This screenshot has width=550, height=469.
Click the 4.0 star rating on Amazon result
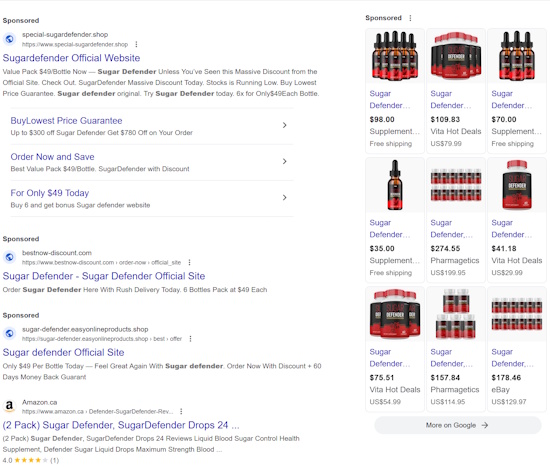(31, 460)
